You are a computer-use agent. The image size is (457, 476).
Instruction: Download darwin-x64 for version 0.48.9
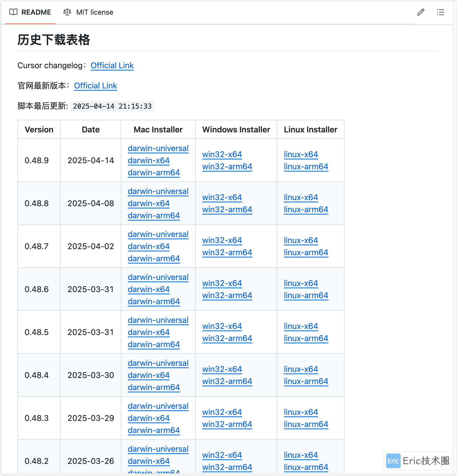(149, 160)
